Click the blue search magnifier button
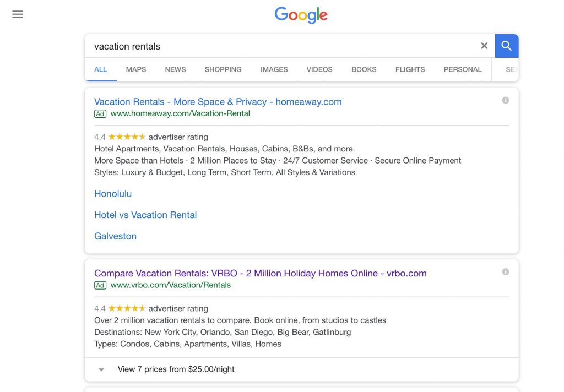 coord(507,46)
